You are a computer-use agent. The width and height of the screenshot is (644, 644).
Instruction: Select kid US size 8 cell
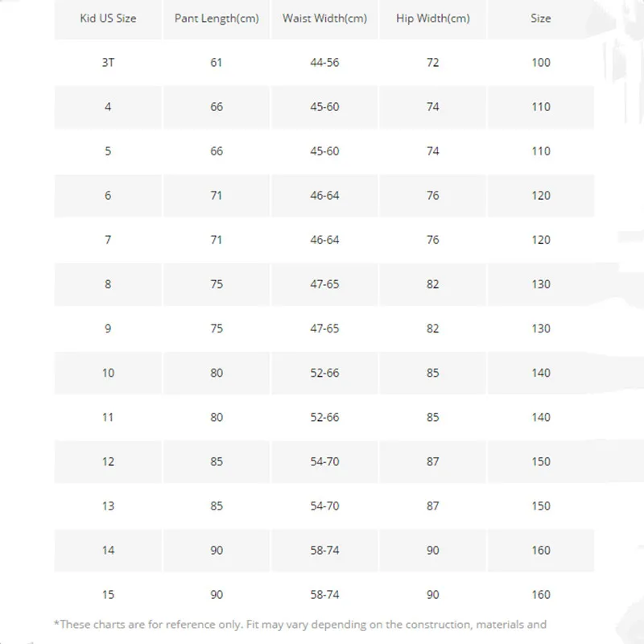pos(108,284)
